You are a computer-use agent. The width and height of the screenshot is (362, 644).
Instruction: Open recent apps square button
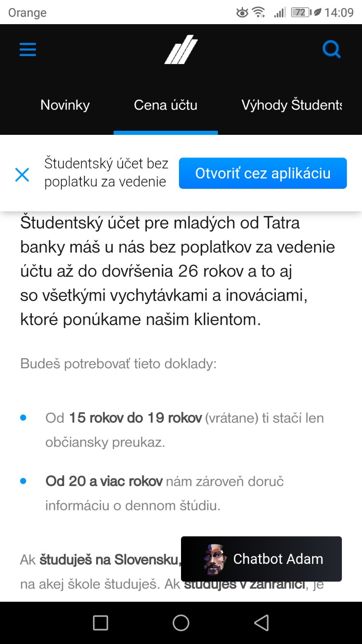click(x=101, y=623)
